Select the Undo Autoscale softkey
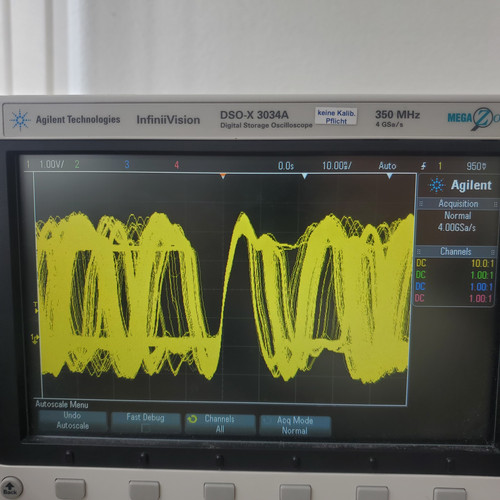Screen dimensions: 500x500 tap(72, 421)
